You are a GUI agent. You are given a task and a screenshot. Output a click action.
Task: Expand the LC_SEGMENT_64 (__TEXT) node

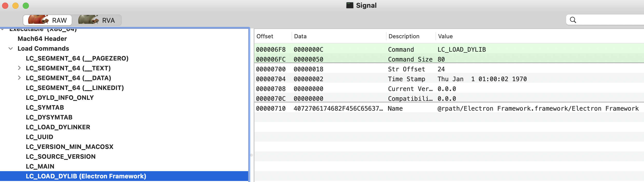pos(19,68)
